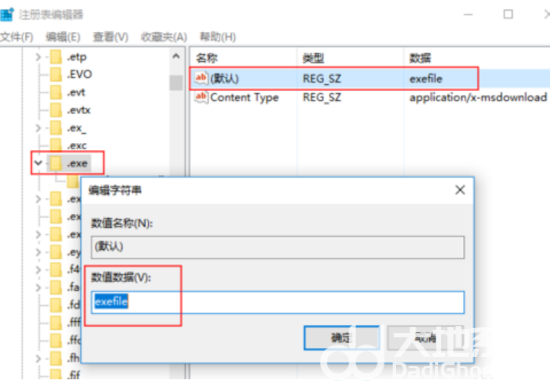
Task: Select the .etp folder icon
Action: [56, 57]
